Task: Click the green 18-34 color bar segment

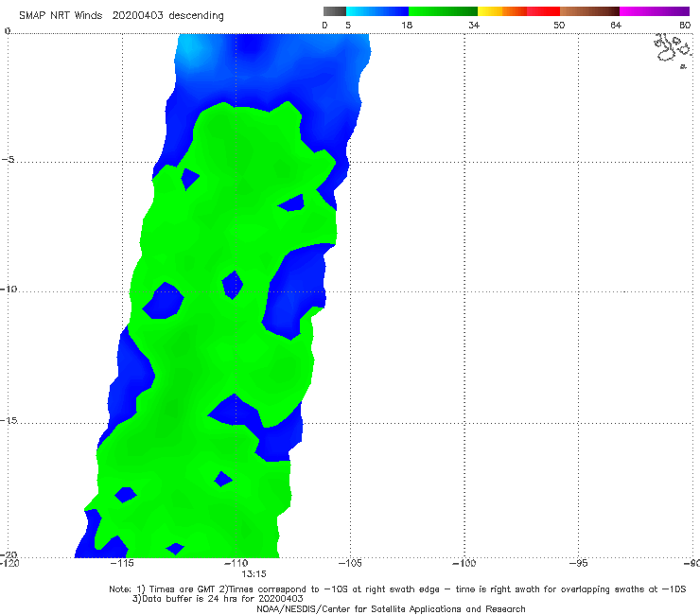Action: click(443, 11)
